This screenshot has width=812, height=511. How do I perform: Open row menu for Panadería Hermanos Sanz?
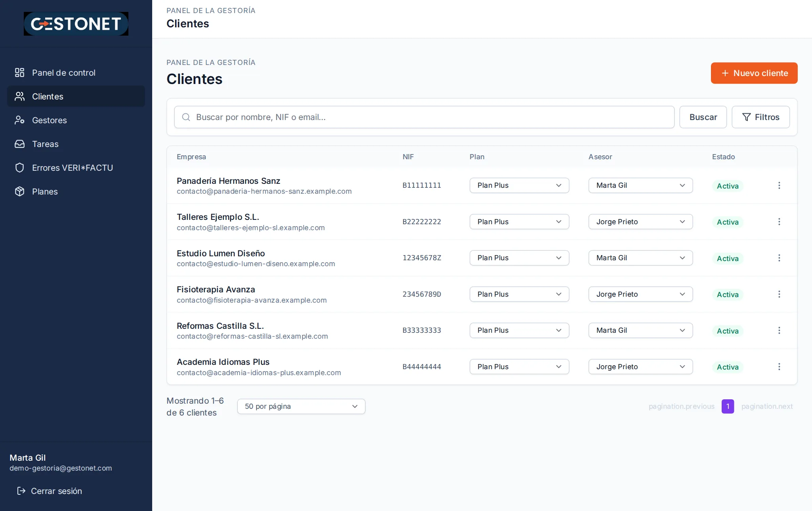point(779,185)
